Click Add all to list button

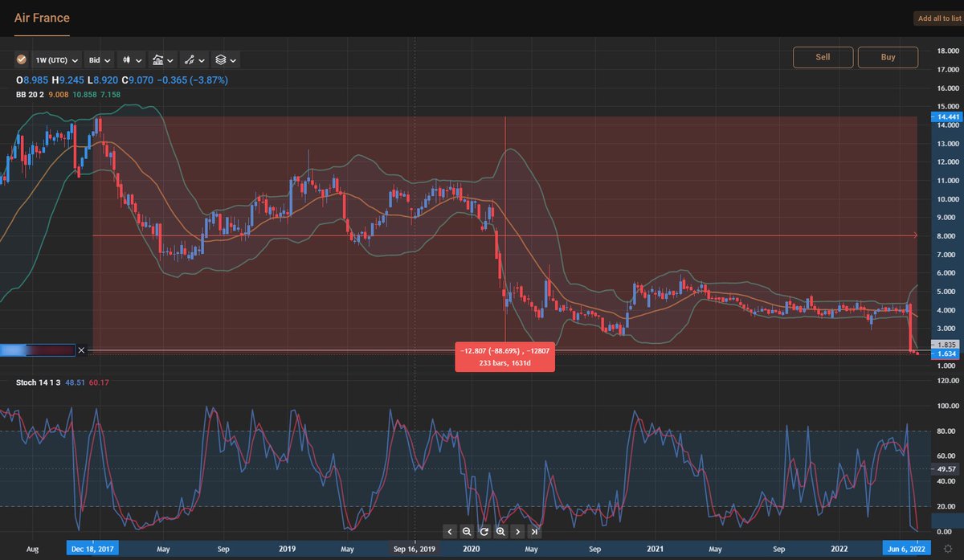point(937,18)
